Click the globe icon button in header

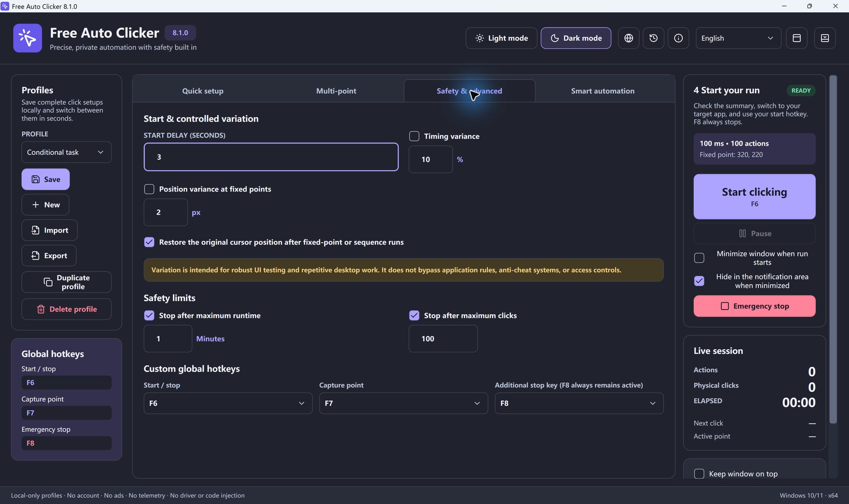point(628,38)
